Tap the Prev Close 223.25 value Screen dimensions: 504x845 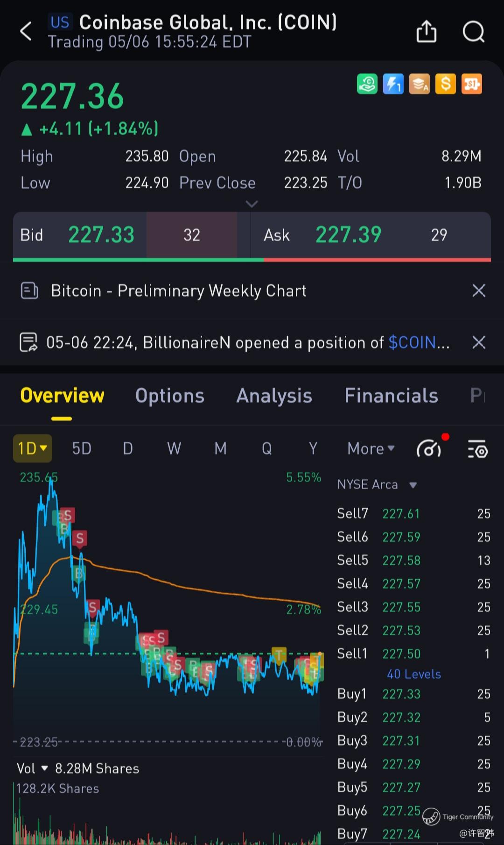306,183
